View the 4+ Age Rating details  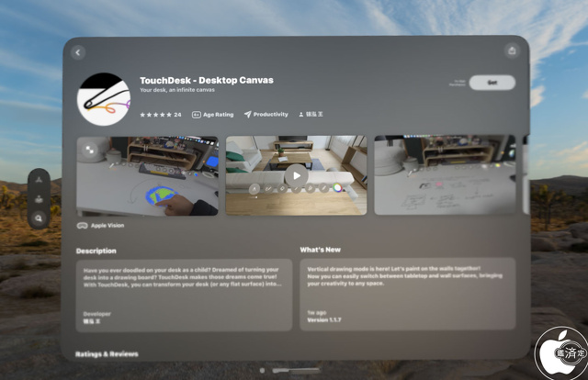[212, 115]
